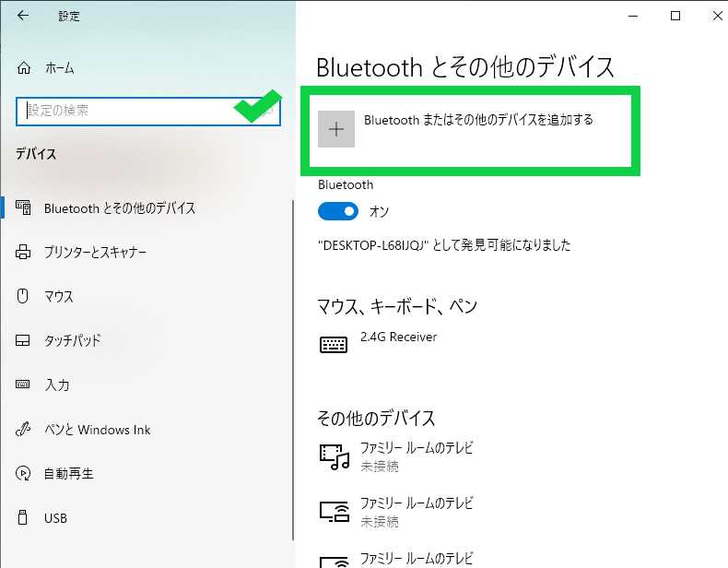Viewport: 728px width, 568px height.
Task: Open the ホーム home page
Action: (x=59, y=68)
